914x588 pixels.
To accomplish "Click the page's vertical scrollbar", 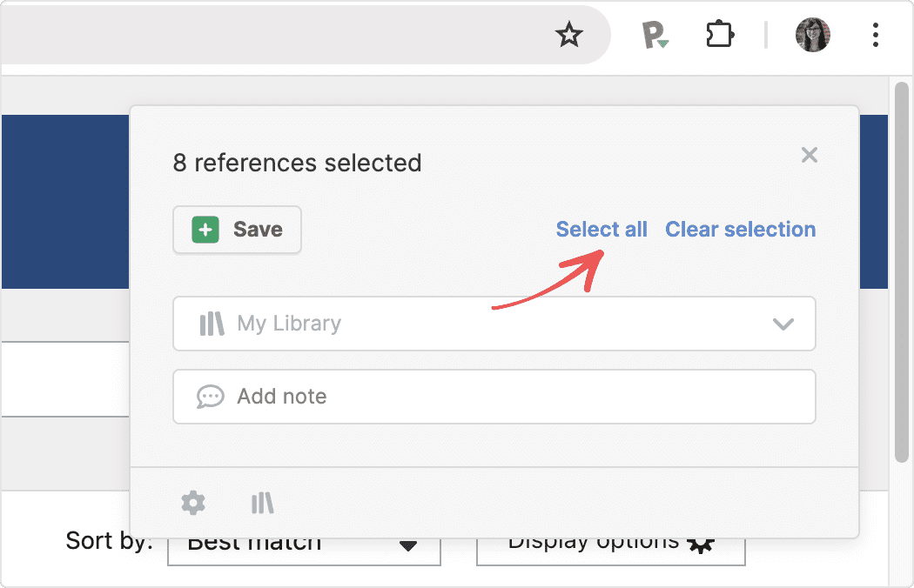I will pyautogui.click(x=901, y=270).
